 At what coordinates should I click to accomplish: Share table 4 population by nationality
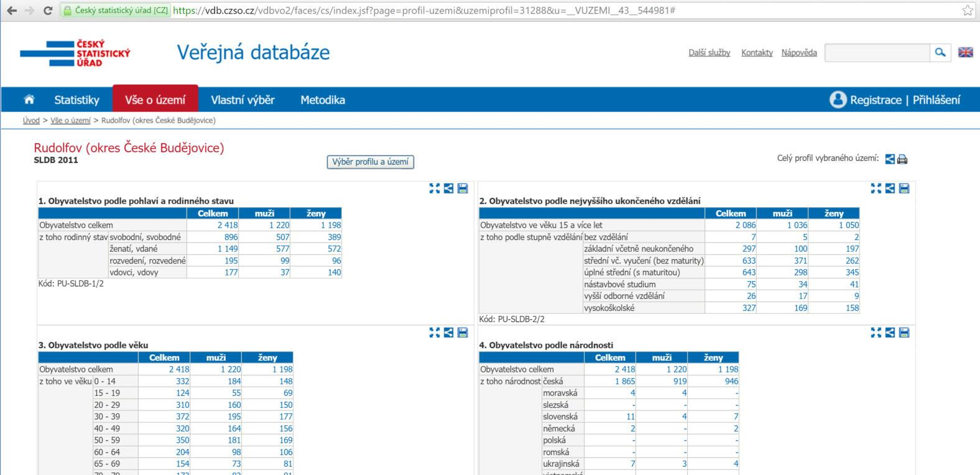click(x=890, y=333)
